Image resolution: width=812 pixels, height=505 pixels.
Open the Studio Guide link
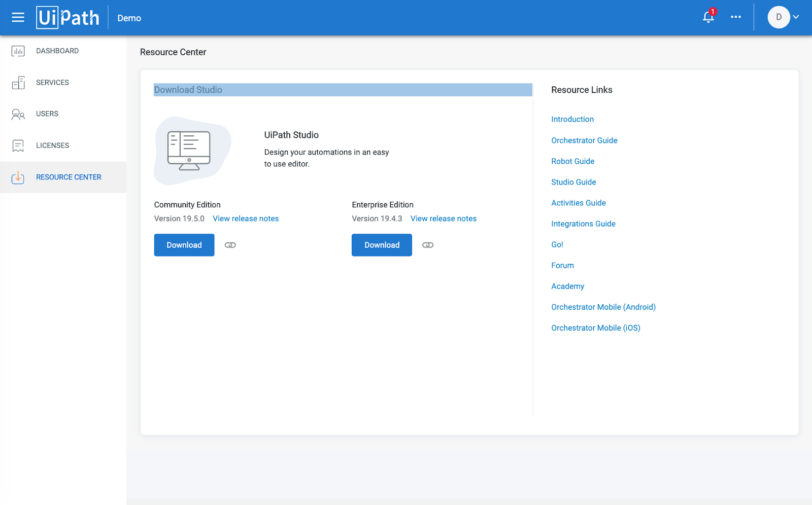pyautogui.click(x=573, y=182)
